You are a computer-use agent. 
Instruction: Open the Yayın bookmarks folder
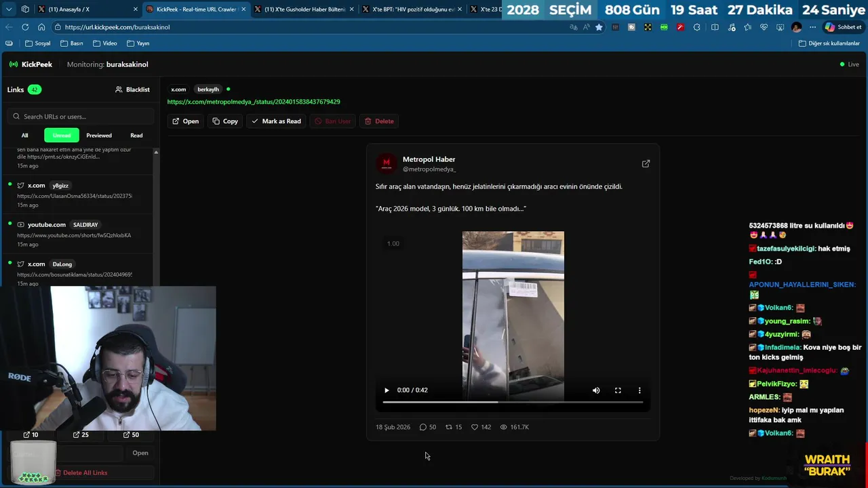tap(138, 43)
